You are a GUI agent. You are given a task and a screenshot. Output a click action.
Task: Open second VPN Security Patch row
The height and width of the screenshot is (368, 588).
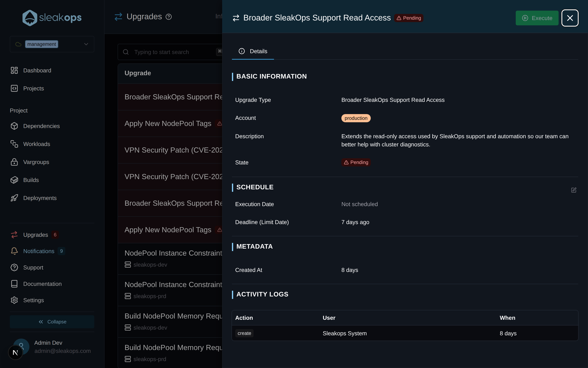coord(170,177)
